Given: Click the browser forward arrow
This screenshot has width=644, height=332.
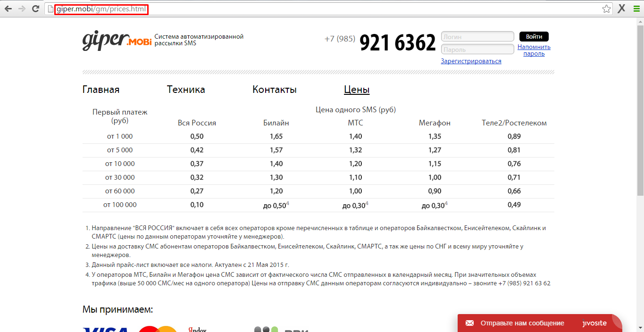Looking at the screenshot, I should (22, 8).
